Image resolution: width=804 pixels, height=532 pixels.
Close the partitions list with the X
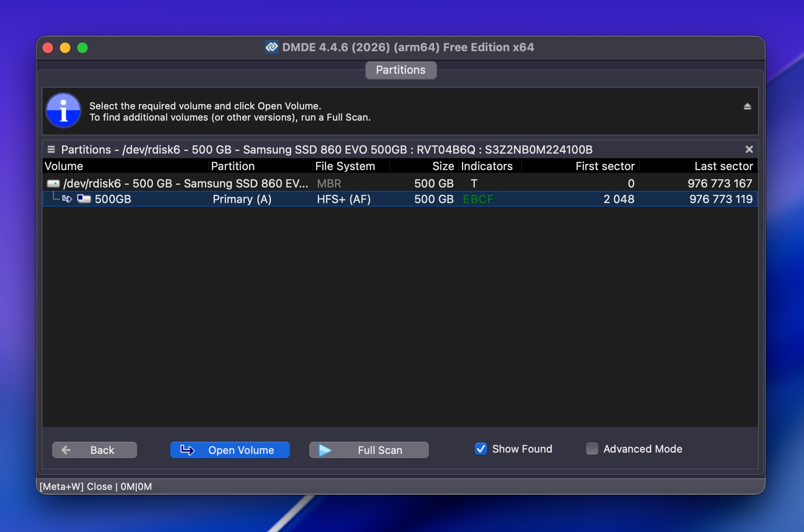(749, 149)
